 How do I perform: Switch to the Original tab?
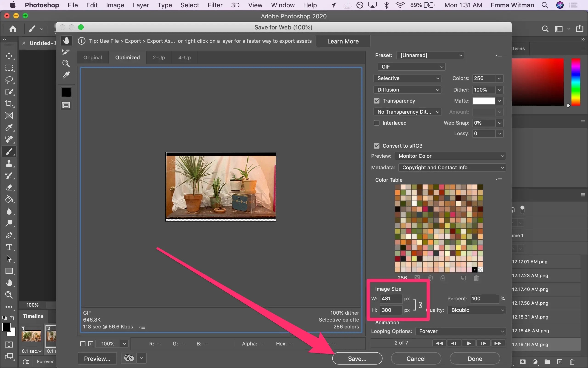click(x=93, y=57)
